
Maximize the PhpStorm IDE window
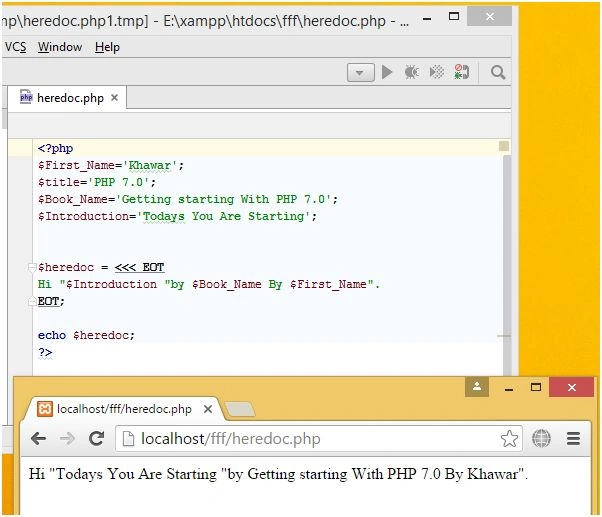click(454, 16)
